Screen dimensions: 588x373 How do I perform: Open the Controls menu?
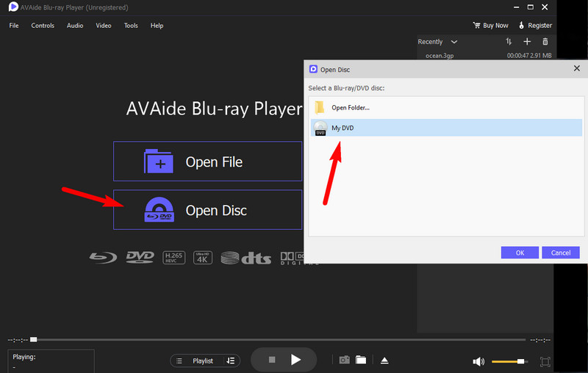(x=43, y=26)
